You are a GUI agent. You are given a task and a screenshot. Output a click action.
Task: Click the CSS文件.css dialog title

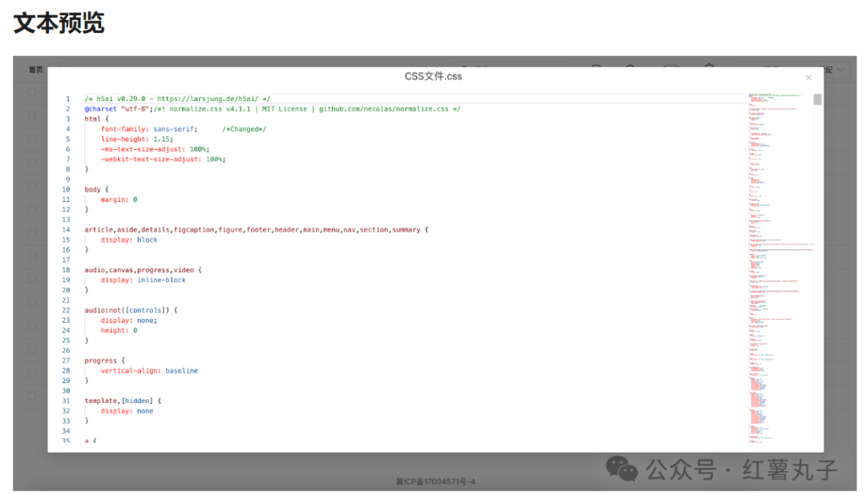pyautogui.click(x=433, y=76)
